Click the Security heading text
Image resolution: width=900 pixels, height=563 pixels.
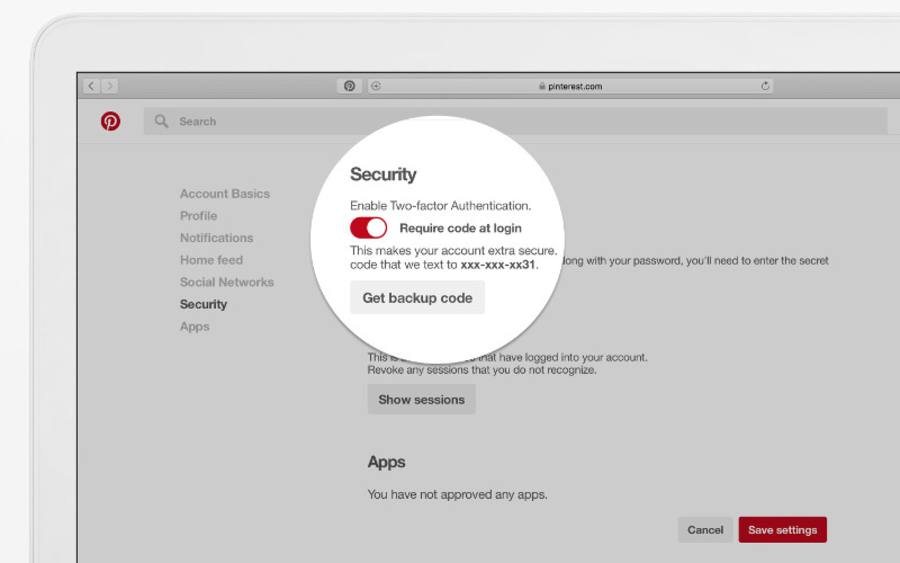point(383,174)
